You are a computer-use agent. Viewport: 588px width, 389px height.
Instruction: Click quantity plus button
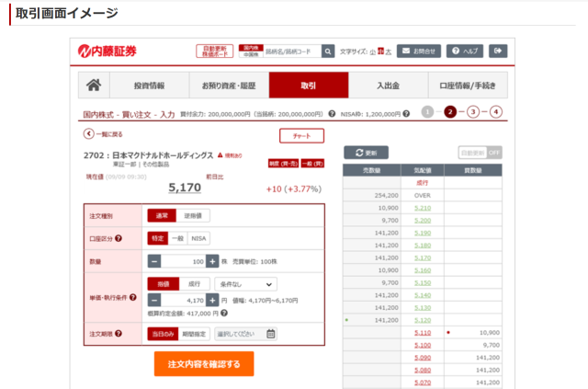click(x=212, y=261)
